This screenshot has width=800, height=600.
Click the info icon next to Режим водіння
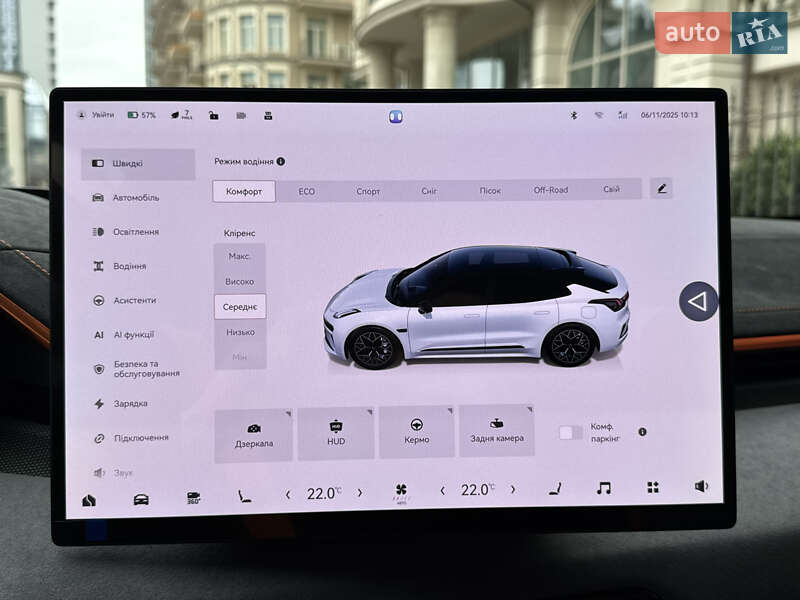tap(281, 161)
